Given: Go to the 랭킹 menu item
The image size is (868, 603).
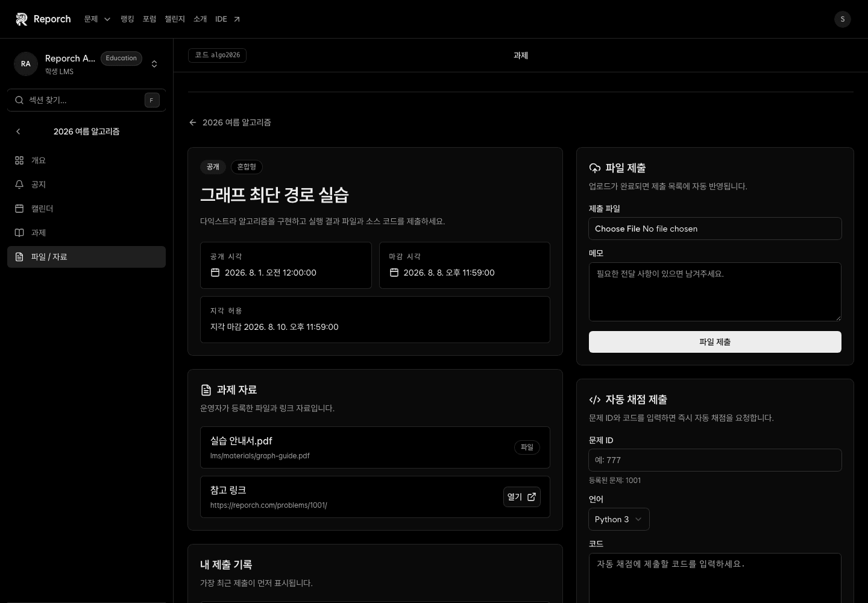Looking at the screenshot, I should [x=127, y=19].
